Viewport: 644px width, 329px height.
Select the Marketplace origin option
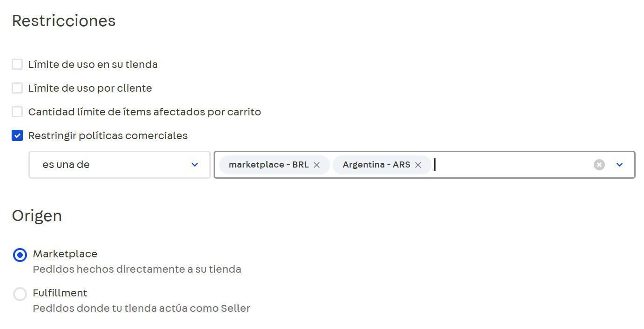pyautogui.click(x=20, y=255)
